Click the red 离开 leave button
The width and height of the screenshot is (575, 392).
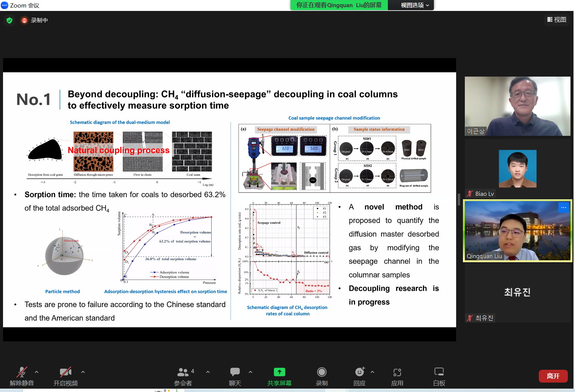coord(553,376)
